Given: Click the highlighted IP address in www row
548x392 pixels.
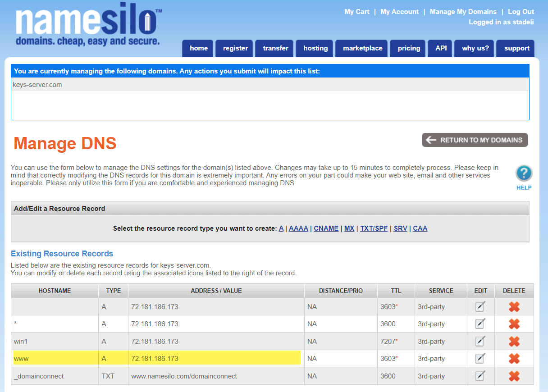Looking at the screenshot, I should pos(155,359).
